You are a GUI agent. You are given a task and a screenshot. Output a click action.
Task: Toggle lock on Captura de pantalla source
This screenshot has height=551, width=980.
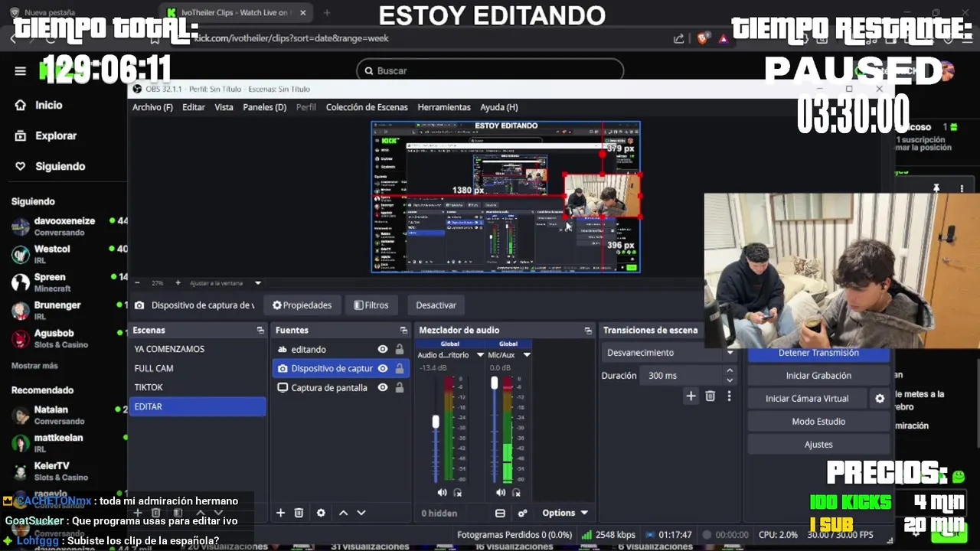click(x=399, y=387)
